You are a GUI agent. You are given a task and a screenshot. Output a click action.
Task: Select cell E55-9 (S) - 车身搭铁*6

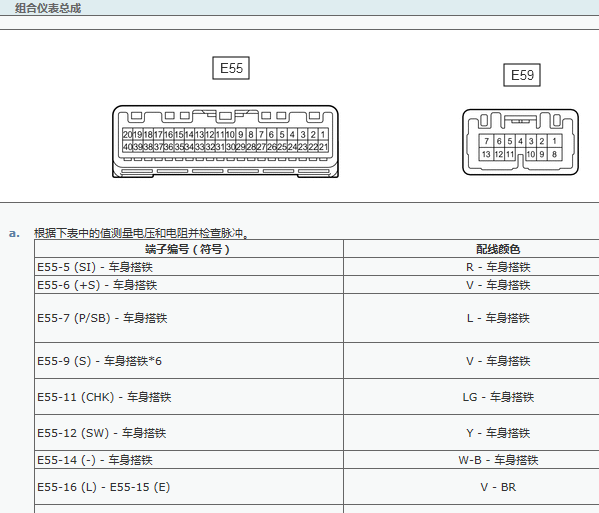[x=189, y=361]
